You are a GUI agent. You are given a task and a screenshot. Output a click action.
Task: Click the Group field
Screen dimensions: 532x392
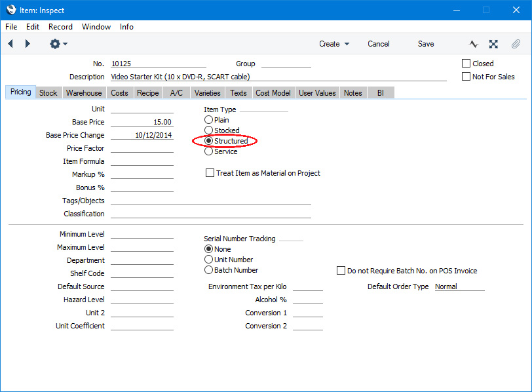point(286,64)
